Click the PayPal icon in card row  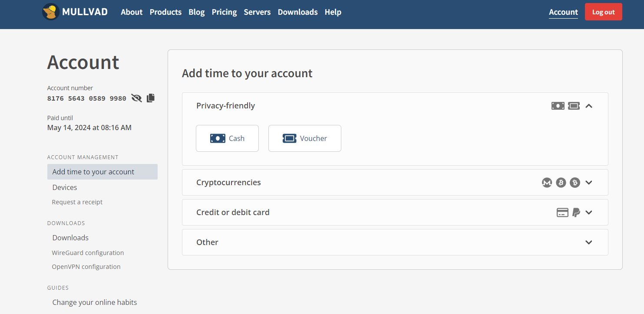(x=576, y=213)
